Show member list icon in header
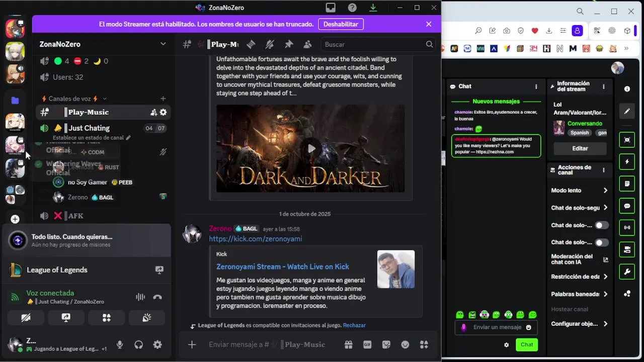The height and width of the screenshot is (362, 644). pyautogui.click(x=307, y=44)
